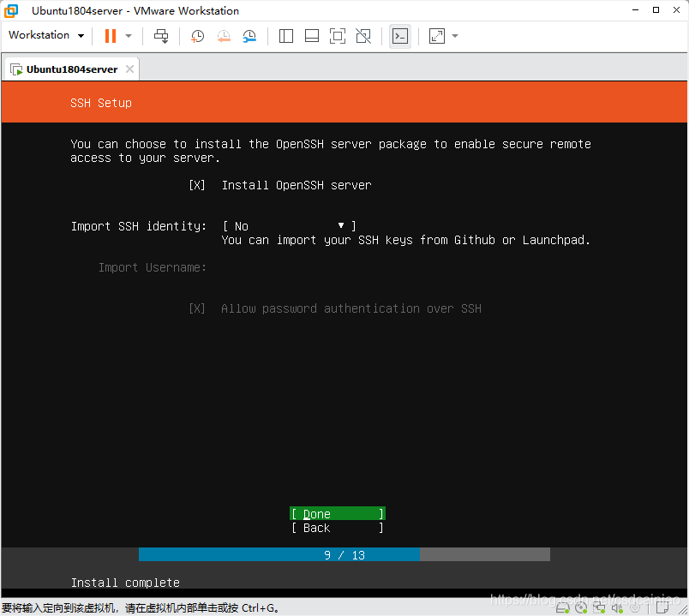Toggle the thumbnail bar view
689x616 pixels.
pos(312,36)
